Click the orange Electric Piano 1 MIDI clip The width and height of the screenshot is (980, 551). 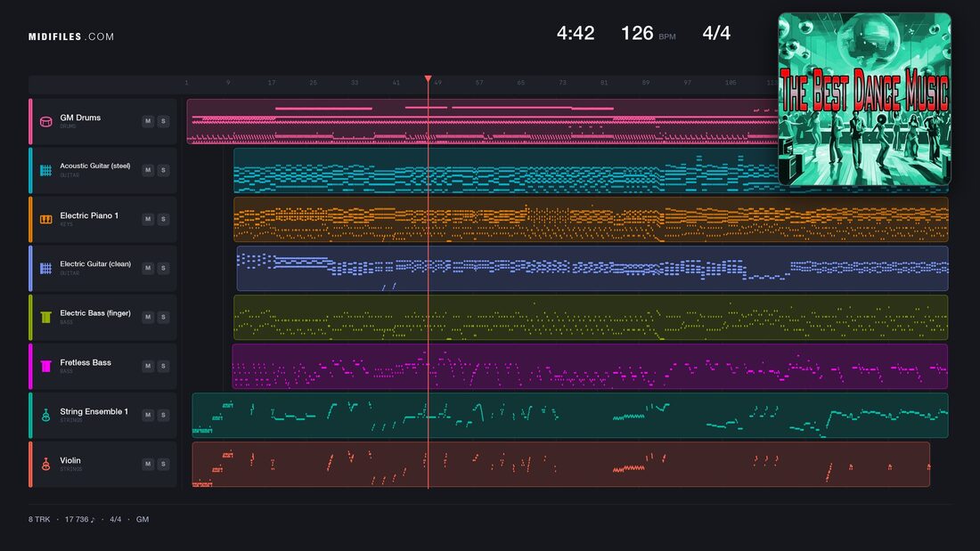[591, 219]
